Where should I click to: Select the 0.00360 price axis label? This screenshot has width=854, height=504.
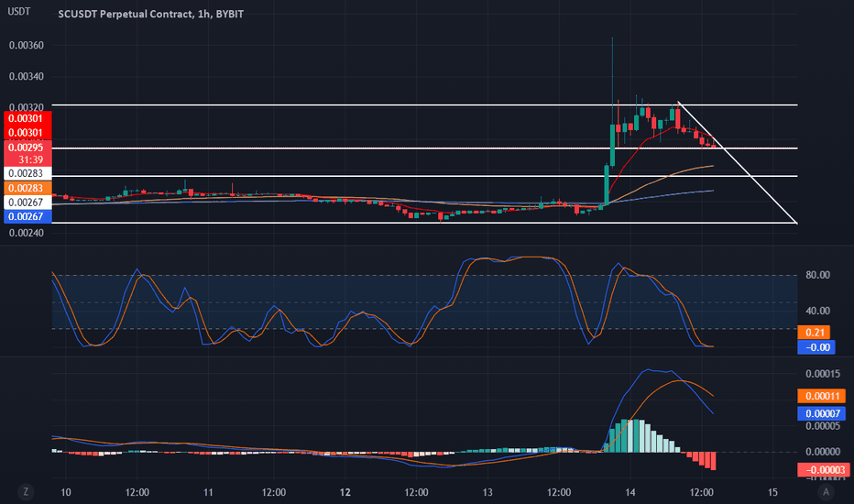[x=27, y=45]
